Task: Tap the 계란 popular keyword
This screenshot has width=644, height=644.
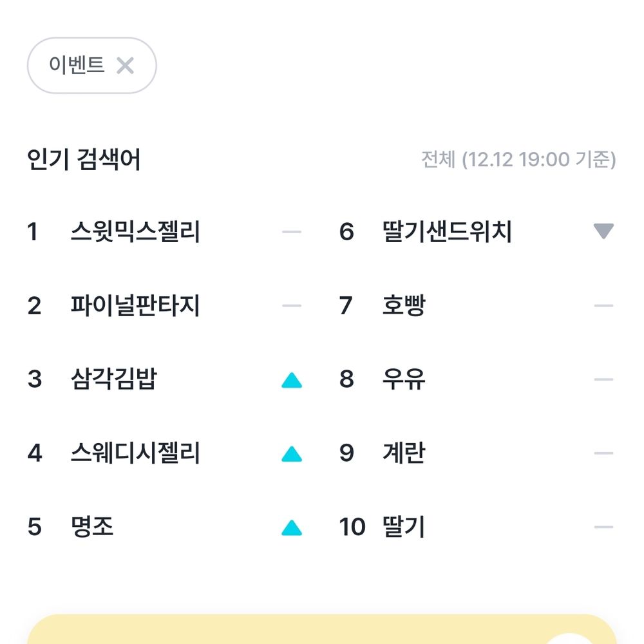Action: [x=404, y=453]
